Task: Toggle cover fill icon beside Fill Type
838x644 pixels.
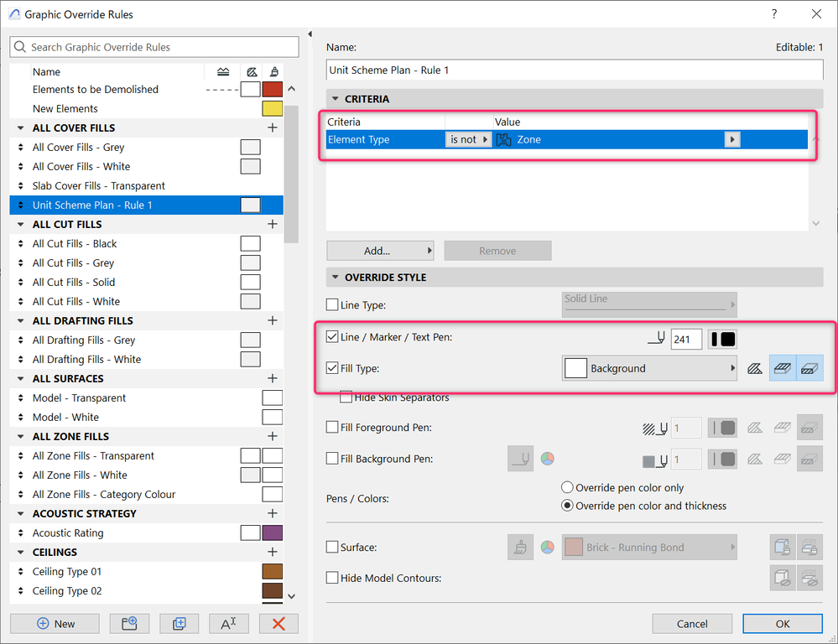Action: (783, 368)
